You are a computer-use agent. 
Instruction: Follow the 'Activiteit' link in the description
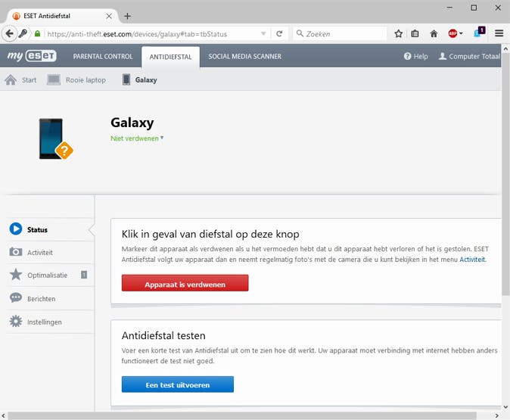pyautogui.click(x=472, y=260)
